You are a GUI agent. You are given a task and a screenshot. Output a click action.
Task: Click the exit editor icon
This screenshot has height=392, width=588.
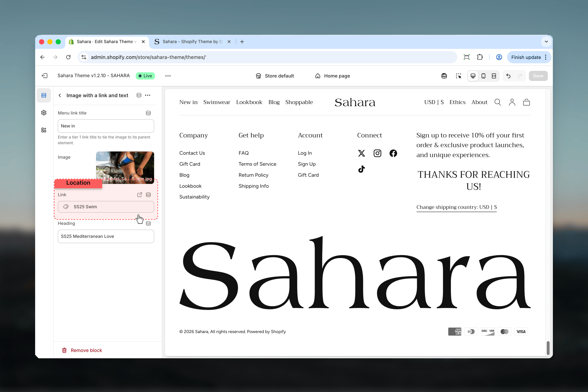(x=45, y=76)
